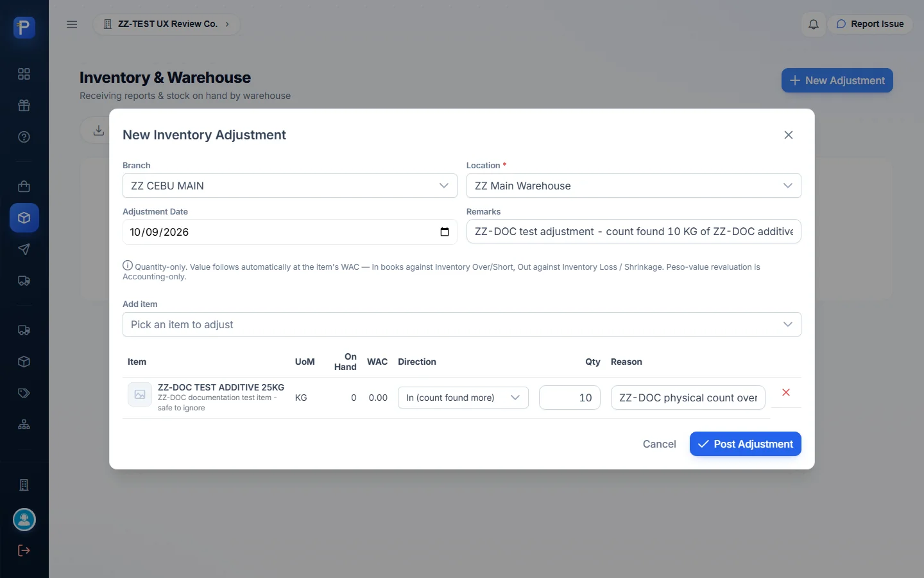Click the WAC value 0.00
This screenshot has height=578, width=924.
click(378, 398)
